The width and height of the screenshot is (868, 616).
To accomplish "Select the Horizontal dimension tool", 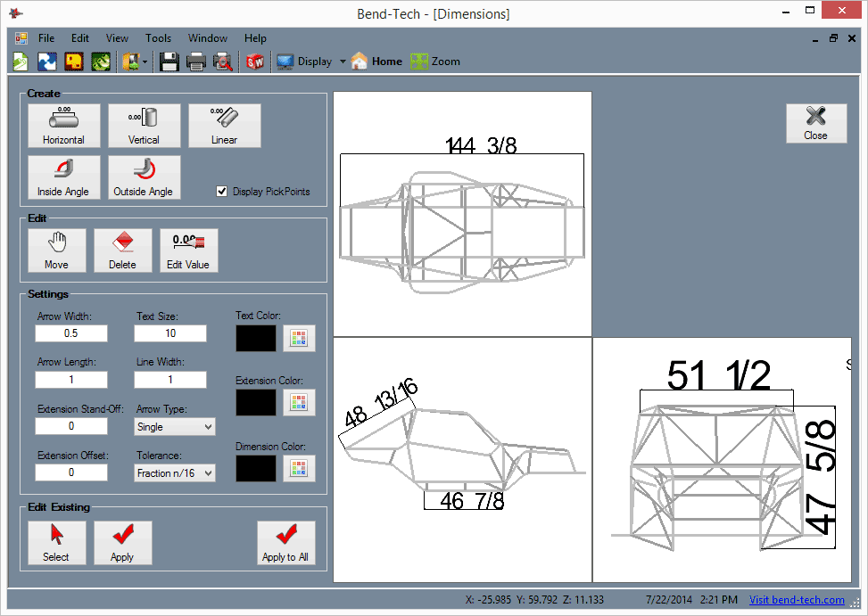I will (63, 125).
